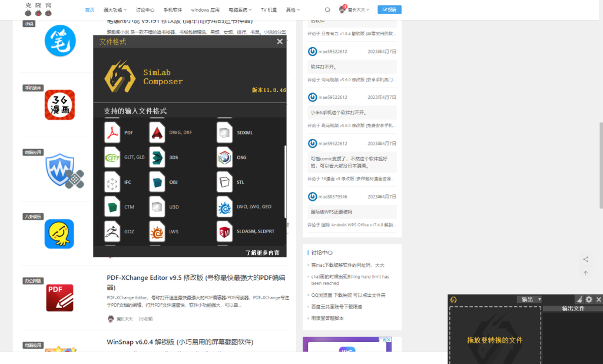This screenshot has width=603, height=364.
Task: Expand the 强大功能 nav dropdown
Action: [x=115, y=9]
